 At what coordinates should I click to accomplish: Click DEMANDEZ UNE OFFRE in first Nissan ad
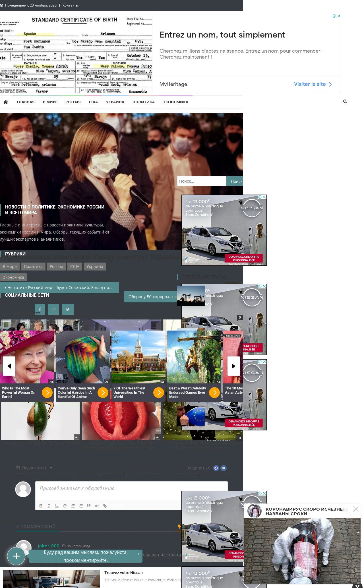point(244,258)
